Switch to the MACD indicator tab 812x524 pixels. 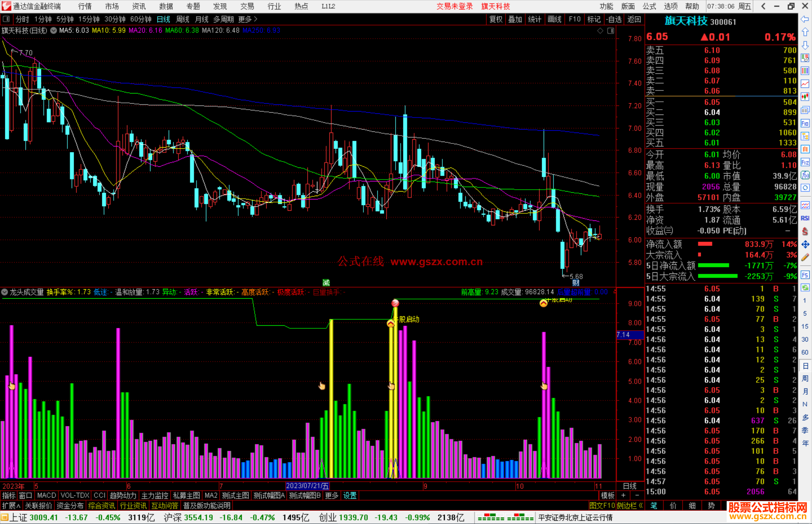point(47,495)
